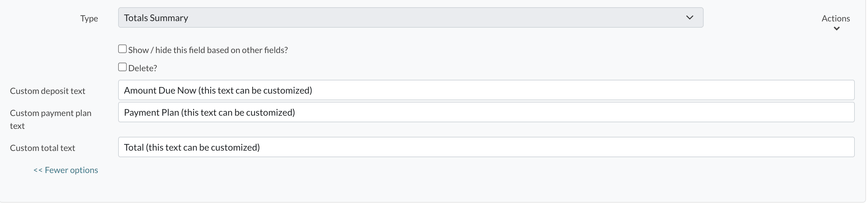Expand the Actions menu

pos(835,18)
